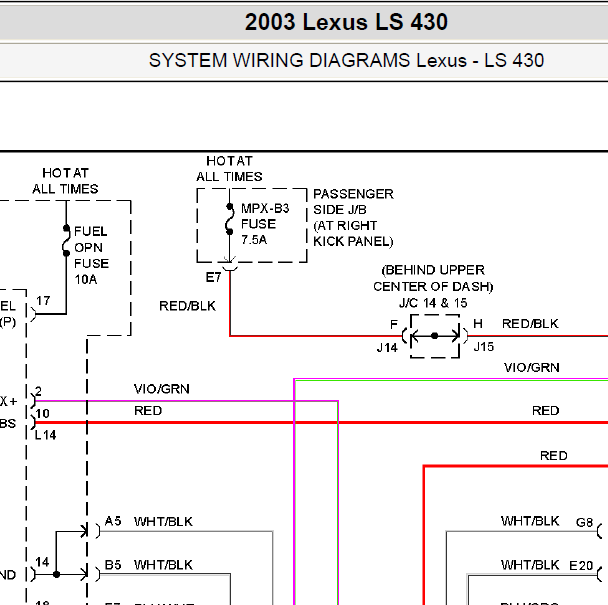Click the "VIO/GRN" label near pin 2
Screen dimensions: 608x605
pyautogui.click(x=162, y=389)
